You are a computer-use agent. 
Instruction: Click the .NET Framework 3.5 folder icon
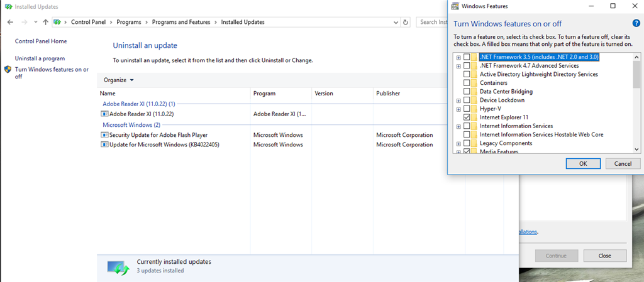(x=475, y=57)
